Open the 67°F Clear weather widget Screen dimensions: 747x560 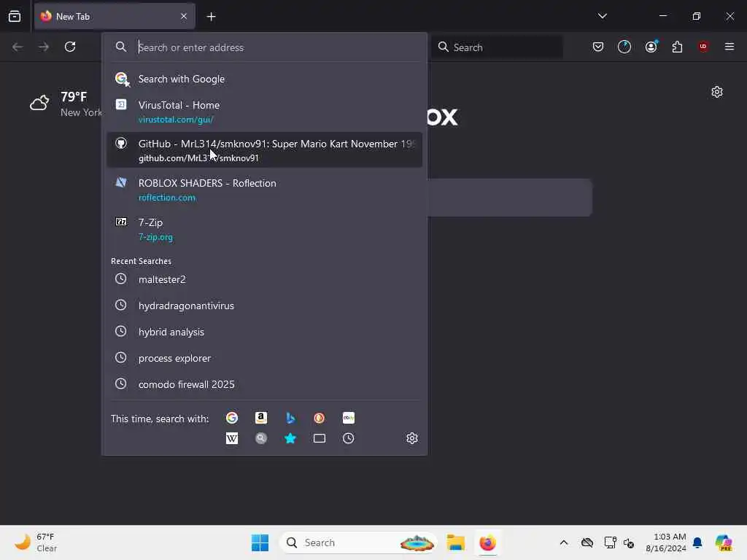click(35, 542)
